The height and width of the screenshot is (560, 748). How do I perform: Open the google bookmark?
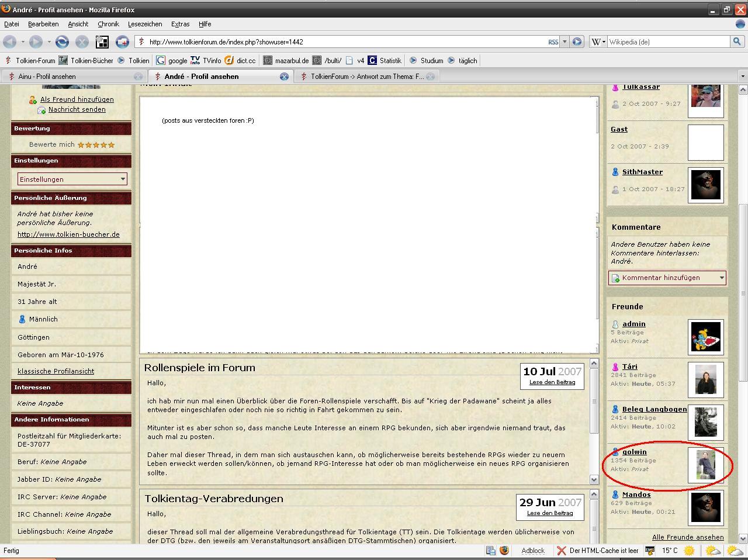pyautogui.click(x=172, y=60)
